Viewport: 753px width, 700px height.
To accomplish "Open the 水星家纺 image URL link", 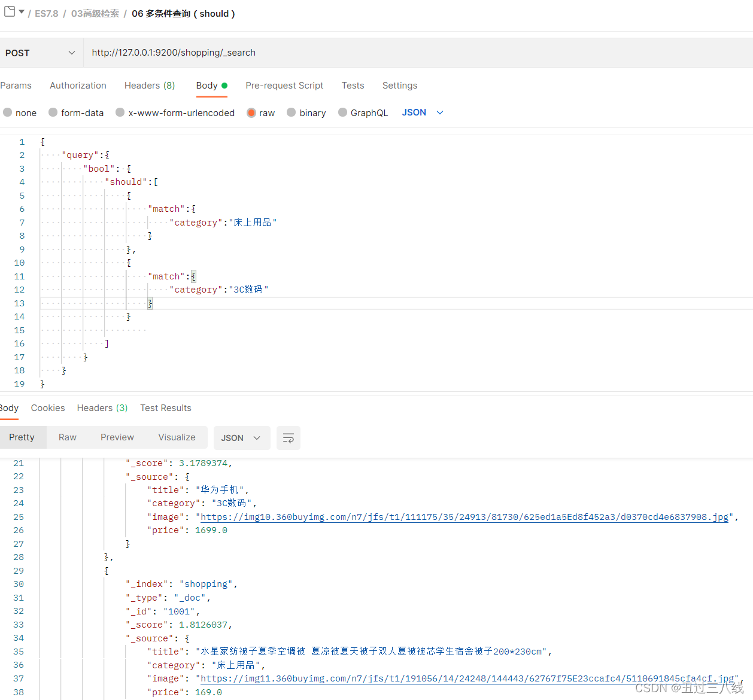I will coord(467,678).
